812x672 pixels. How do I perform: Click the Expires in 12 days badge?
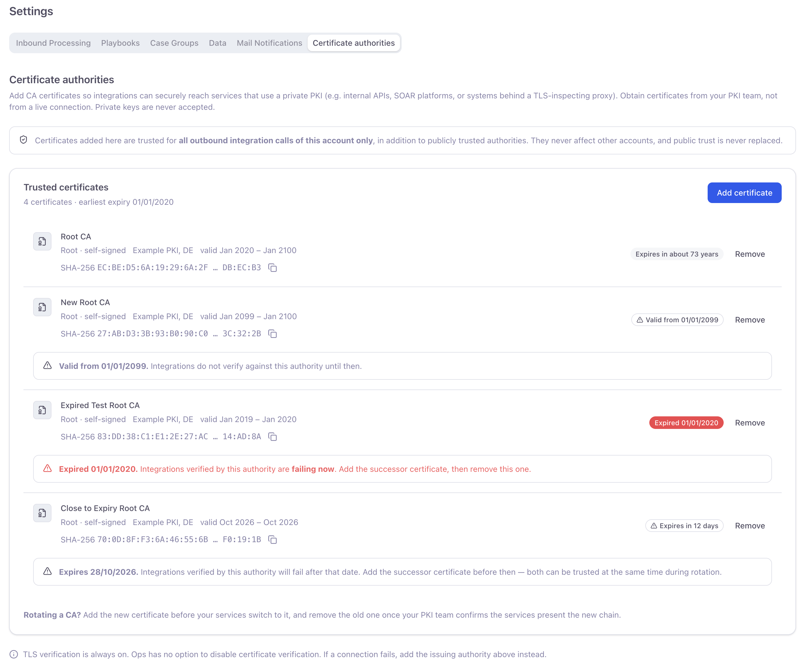click(684, 526)
